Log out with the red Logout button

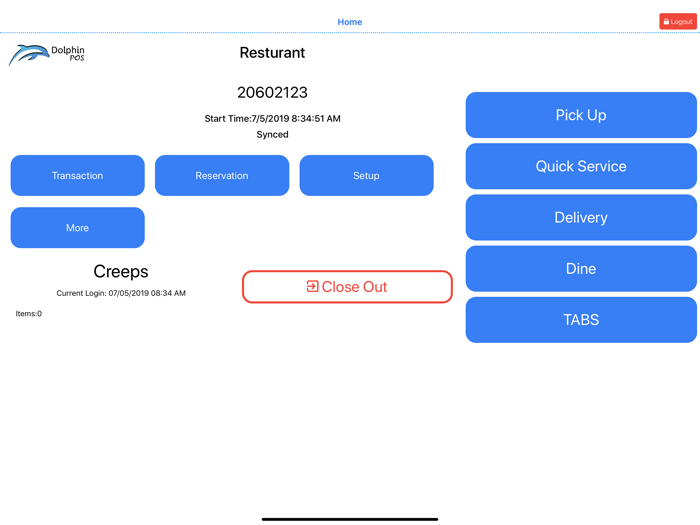(678, 21)
